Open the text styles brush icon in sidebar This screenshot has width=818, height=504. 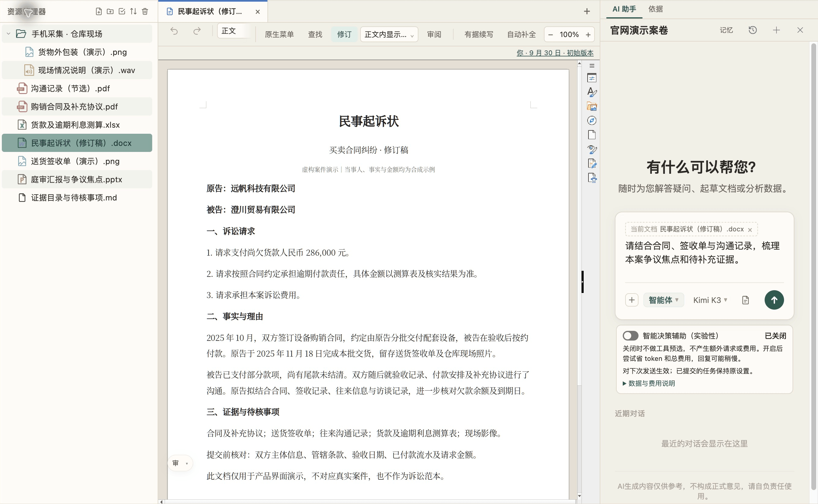pos(592,92)
